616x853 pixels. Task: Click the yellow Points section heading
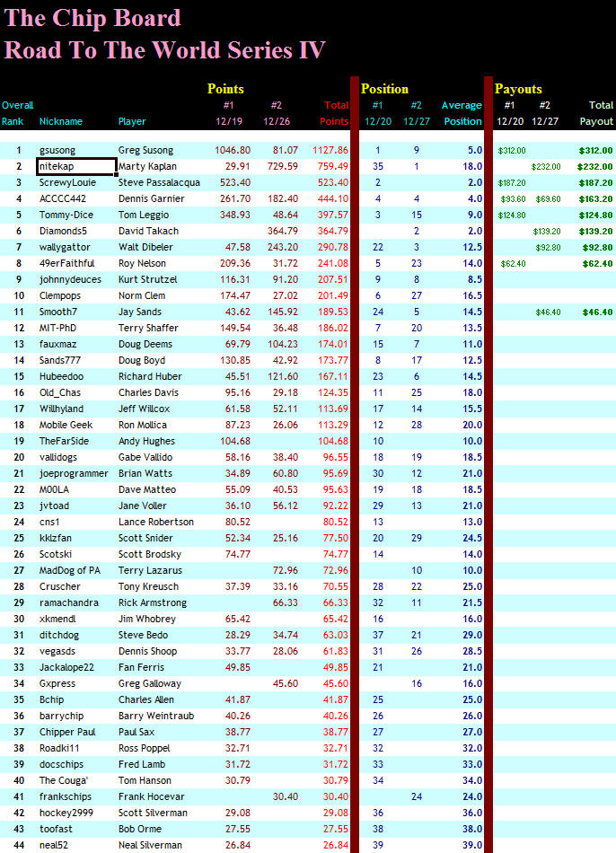(225, 89)
